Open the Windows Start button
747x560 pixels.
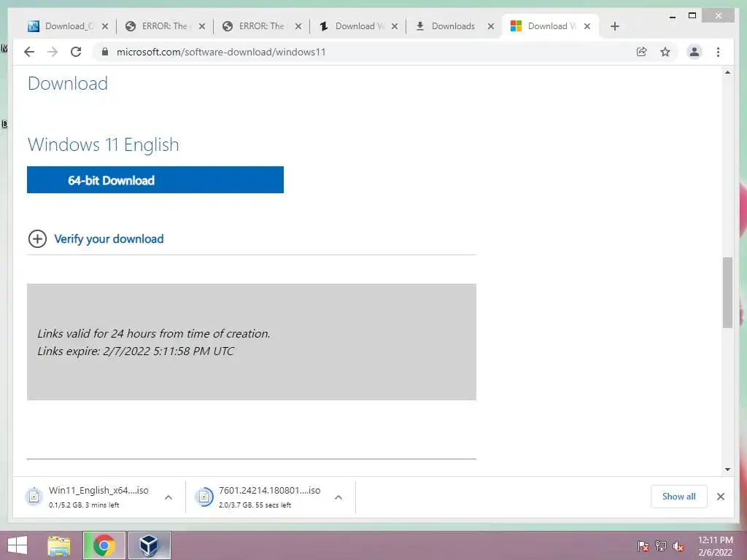(x=18, y=545)
